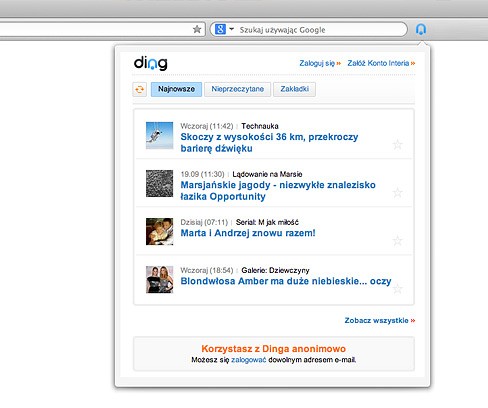
Task: Open article 'Blondwłosa Amber ma duże niebieskie... oczy'
Action: [x=286, y=281]
